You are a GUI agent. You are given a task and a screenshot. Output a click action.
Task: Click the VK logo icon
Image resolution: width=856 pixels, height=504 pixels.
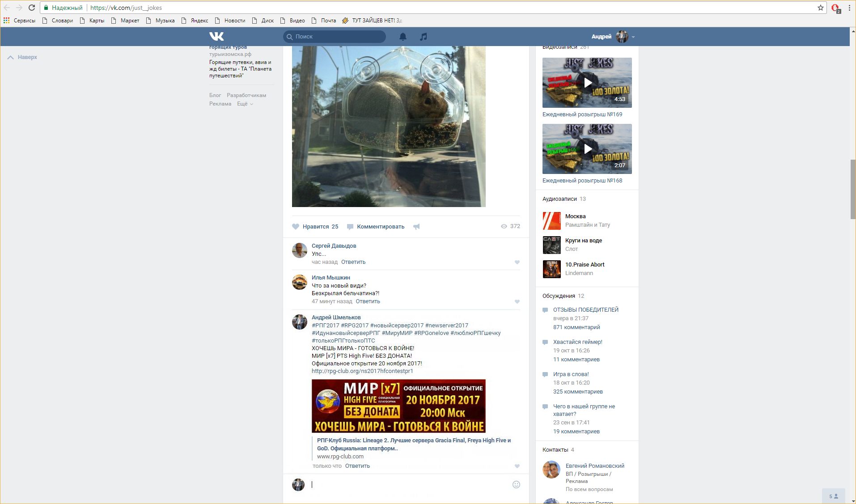216,36
